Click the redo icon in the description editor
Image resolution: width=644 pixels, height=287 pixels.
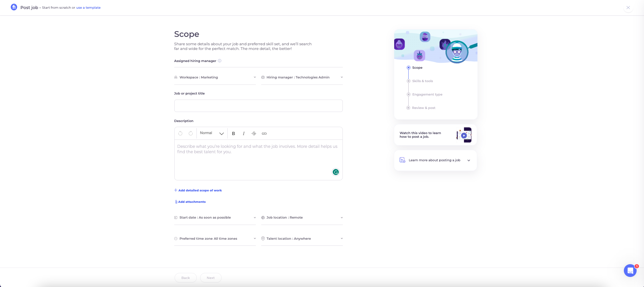pos(191,133)
